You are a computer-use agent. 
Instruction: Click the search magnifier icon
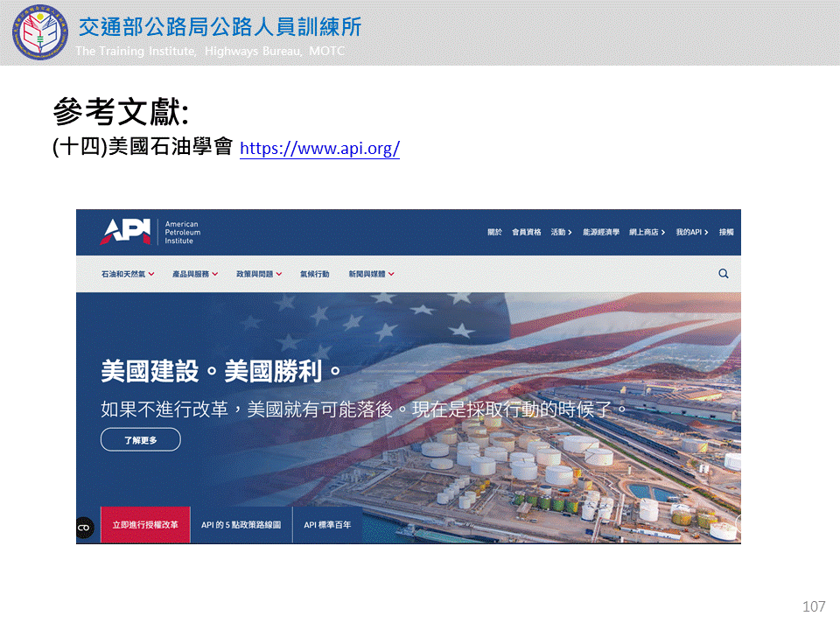[724, 274]
